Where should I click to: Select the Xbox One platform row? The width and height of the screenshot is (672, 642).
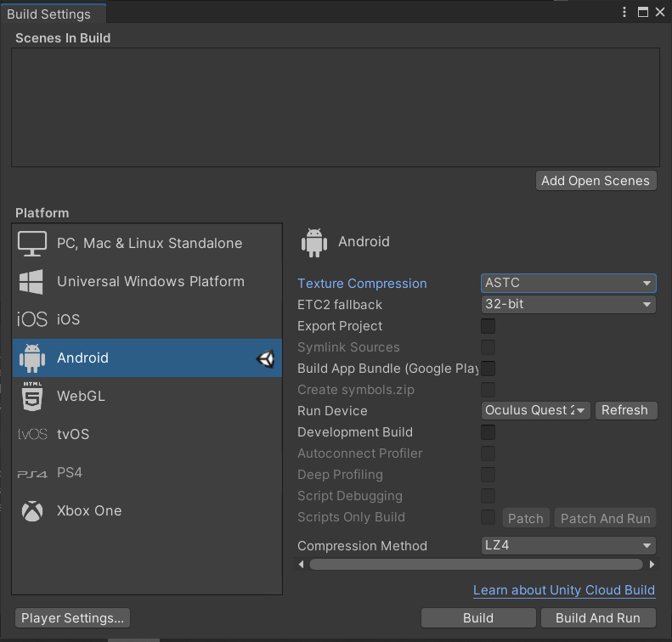(x=147, y=511)
